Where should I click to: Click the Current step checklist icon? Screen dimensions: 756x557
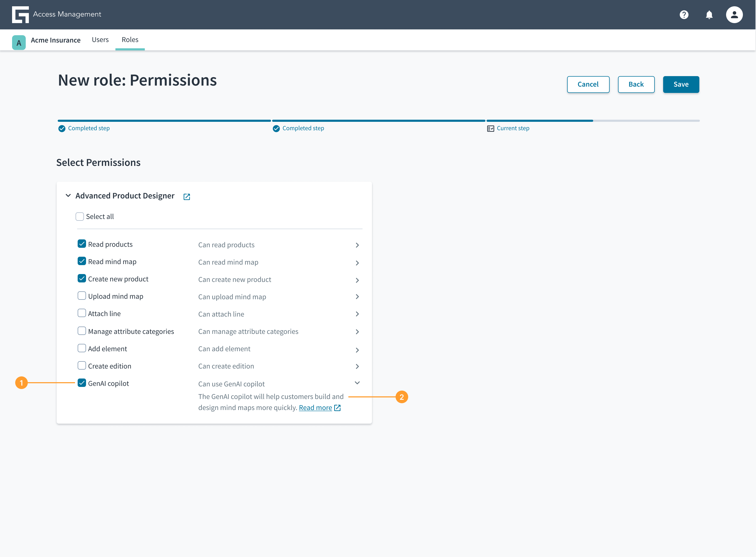[x=491, y=128]
